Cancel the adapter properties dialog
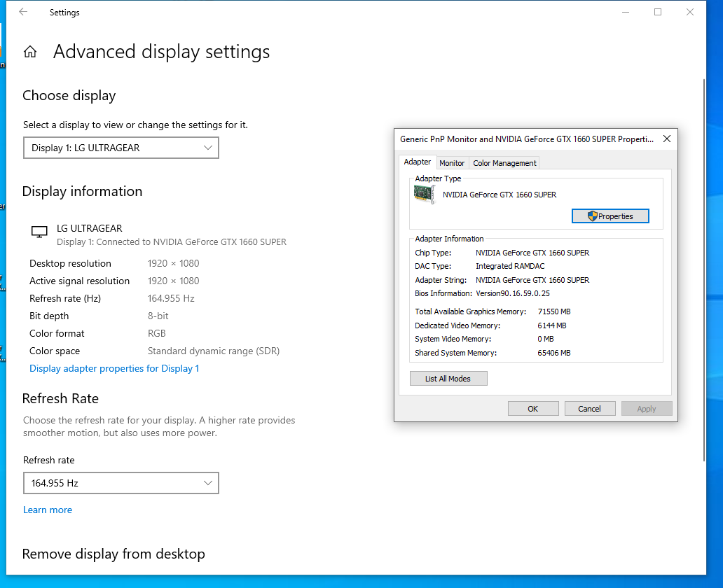 [x=590, y=409]
